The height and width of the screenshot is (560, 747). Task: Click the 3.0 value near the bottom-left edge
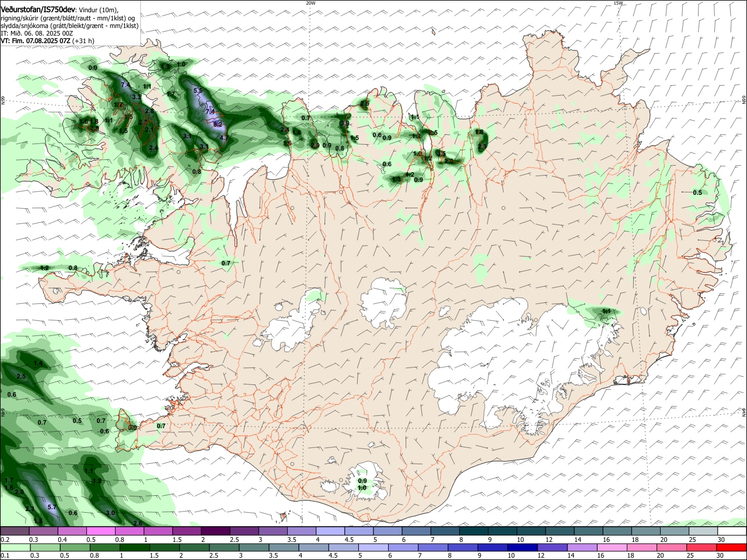(x=110, y=513)
